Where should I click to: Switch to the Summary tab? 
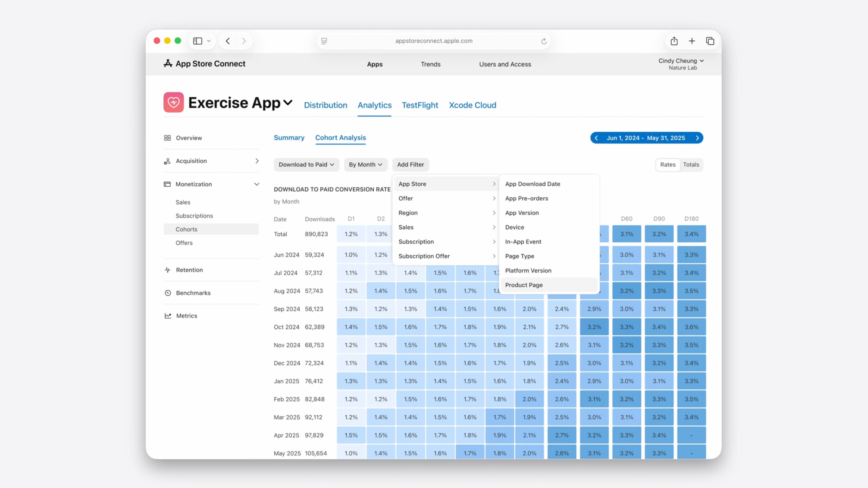289,138
